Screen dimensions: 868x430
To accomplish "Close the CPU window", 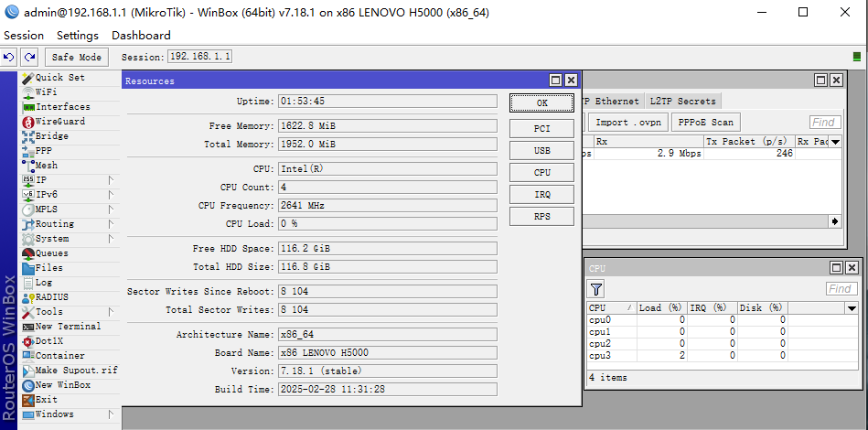I will point(852,268).
